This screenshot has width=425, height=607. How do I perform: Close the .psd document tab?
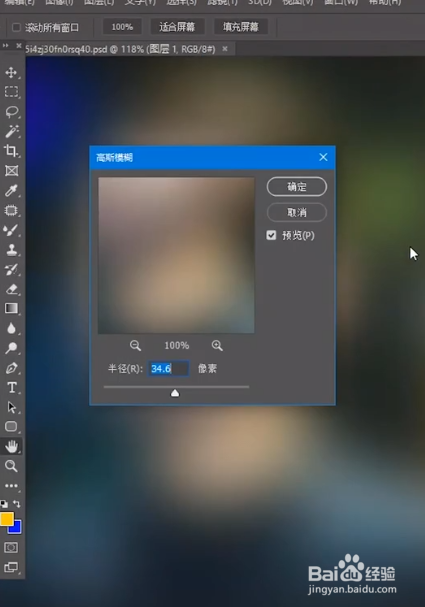click(225, 49)
